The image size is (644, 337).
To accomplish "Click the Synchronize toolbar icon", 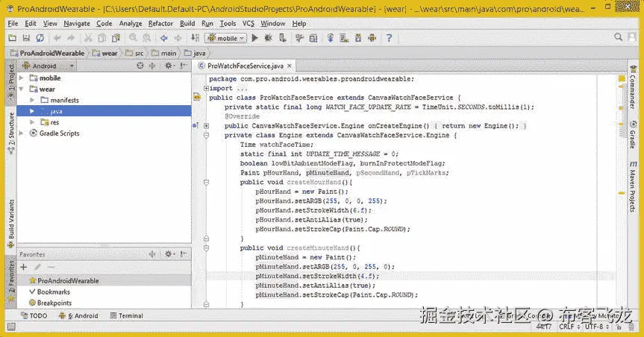I will tap(40, 38).
